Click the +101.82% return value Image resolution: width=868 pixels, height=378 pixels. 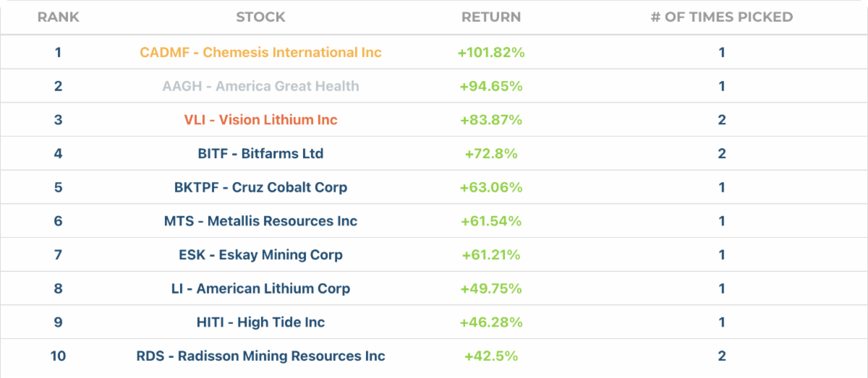(491, 53)
